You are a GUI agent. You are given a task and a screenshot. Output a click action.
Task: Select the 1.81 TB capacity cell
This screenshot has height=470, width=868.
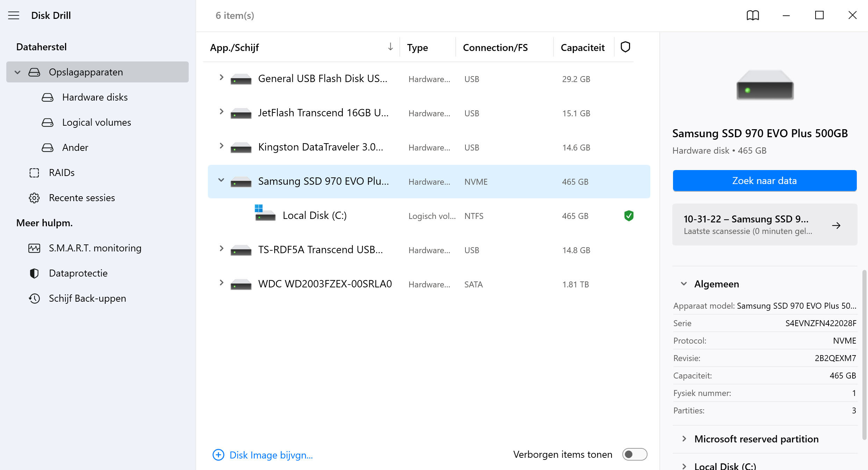[576, 285]
